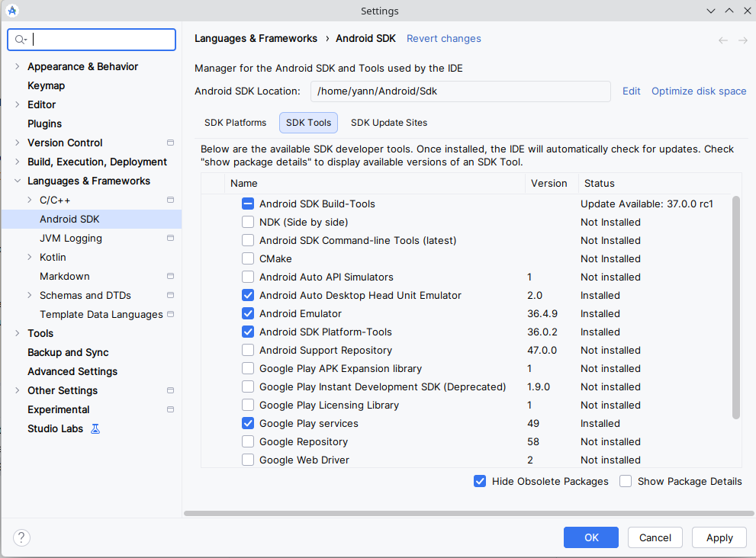Click the vertical scrollbar of tools list
The height and width of the screenshot is (558, 756).
tap(735, 306)
